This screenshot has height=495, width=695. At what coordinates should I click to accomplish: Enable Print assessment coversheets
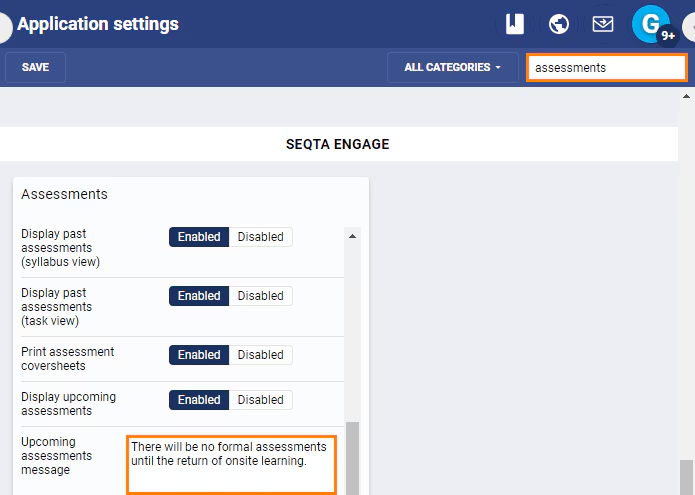pos(199,355)
